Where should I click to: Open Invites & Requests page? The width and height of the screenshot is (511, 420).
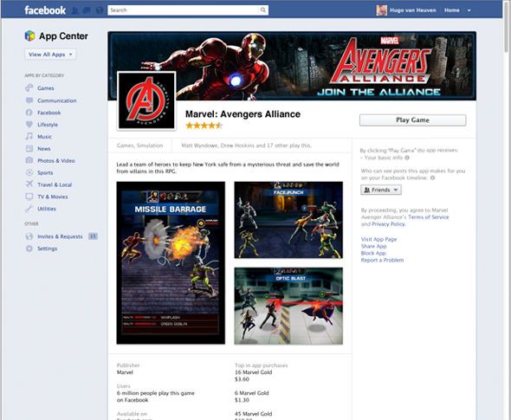[x=60, y=236]
